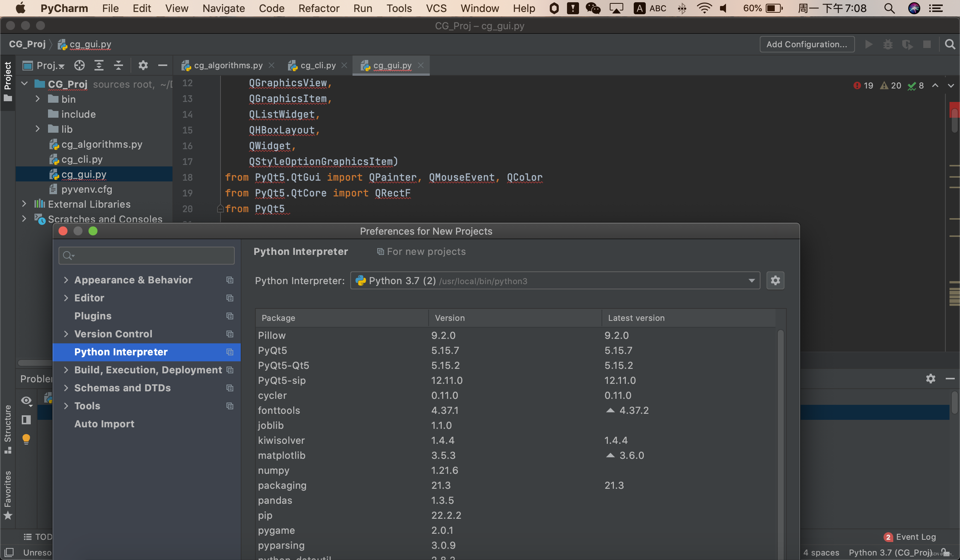Jump to previous highlighted error arrow
The width and height of the screenshot is (960, 560).
tap(935, 86)
